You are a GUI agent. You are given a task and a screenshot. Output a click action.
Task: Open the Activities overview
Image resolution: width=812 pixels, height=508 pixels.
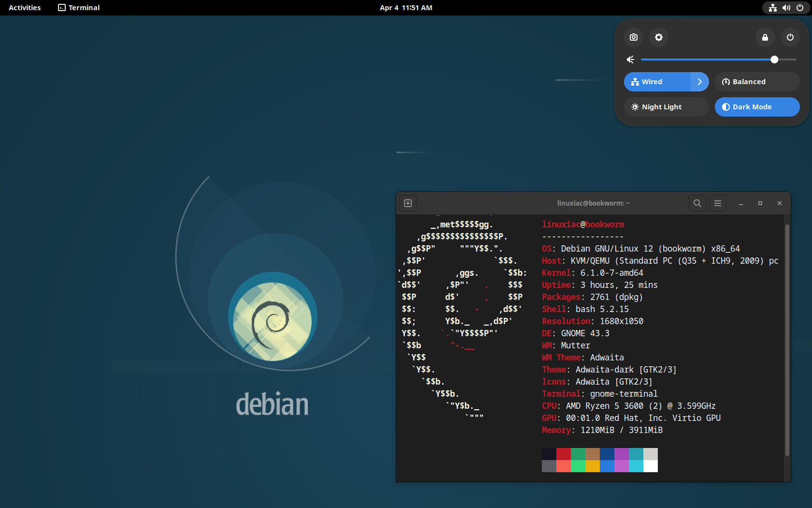24,7
